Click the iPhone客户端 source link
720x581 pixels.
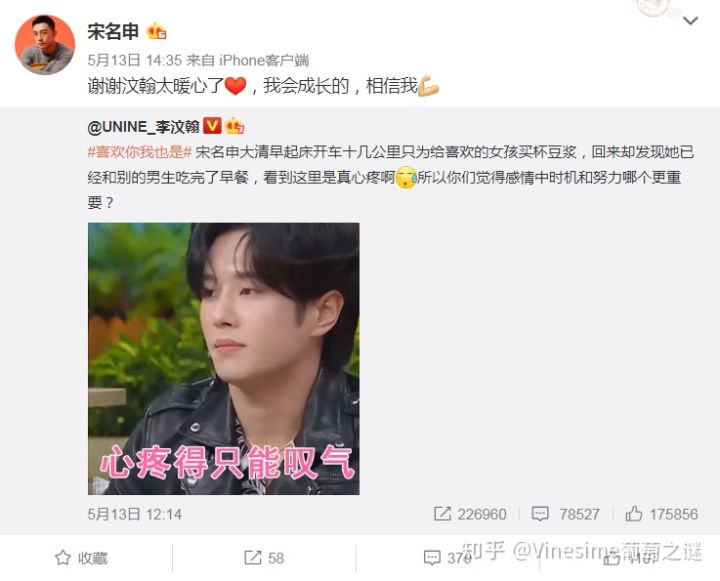264,60
